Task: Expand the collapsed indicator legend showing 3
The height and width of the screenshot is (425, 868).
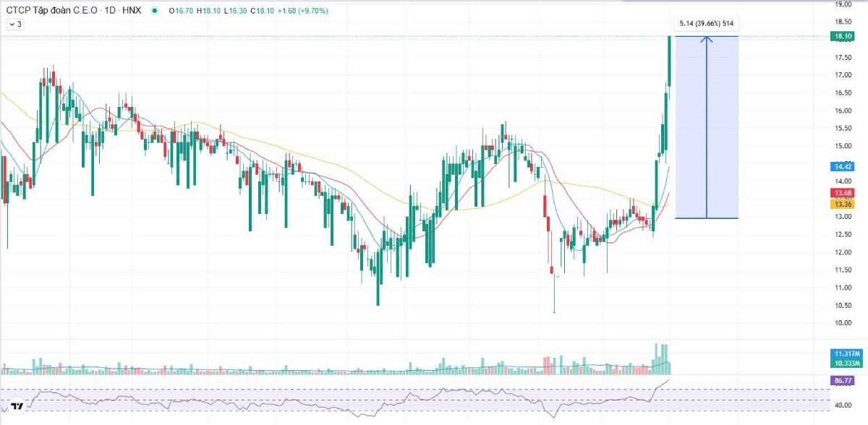Action: [x=15, y=25]
